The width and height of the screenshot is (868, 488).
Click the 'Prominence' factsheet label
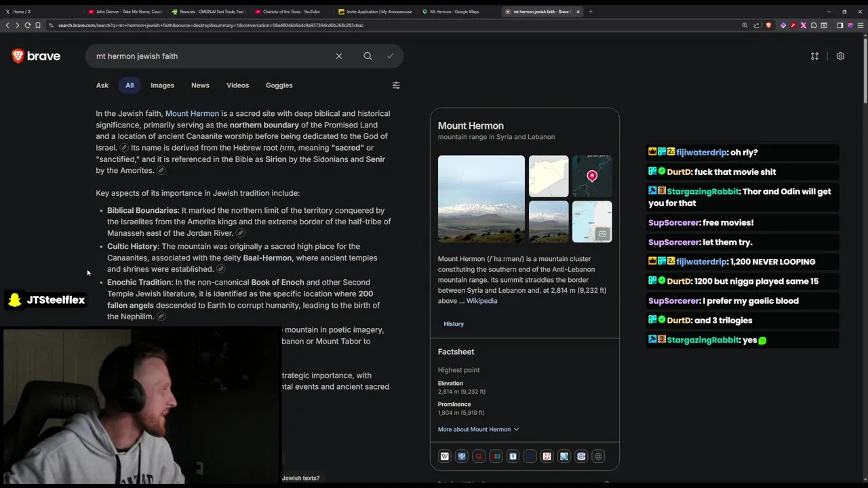pos(454,405)
